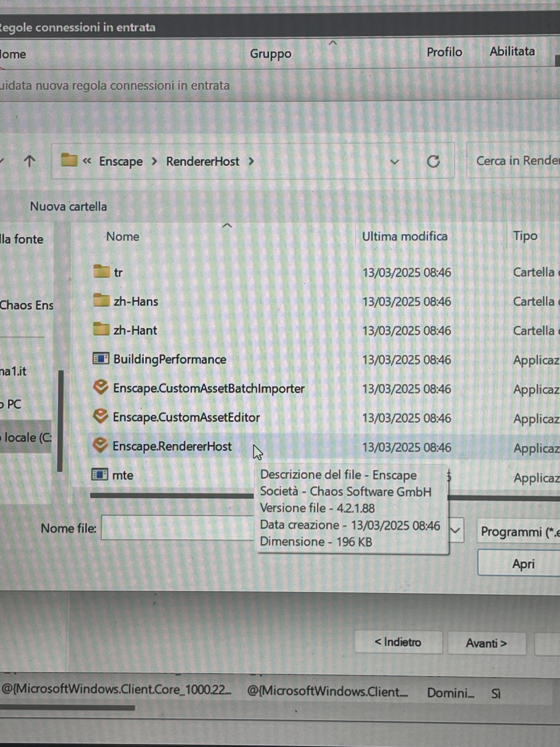Open the address bar history dropdown

pos(394,162)
